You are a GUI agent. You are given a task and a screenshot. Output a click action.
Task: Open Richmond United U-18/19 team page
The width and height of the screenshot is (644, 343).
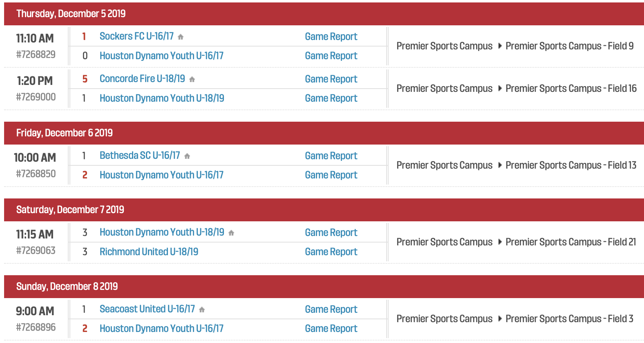(149, 252)
